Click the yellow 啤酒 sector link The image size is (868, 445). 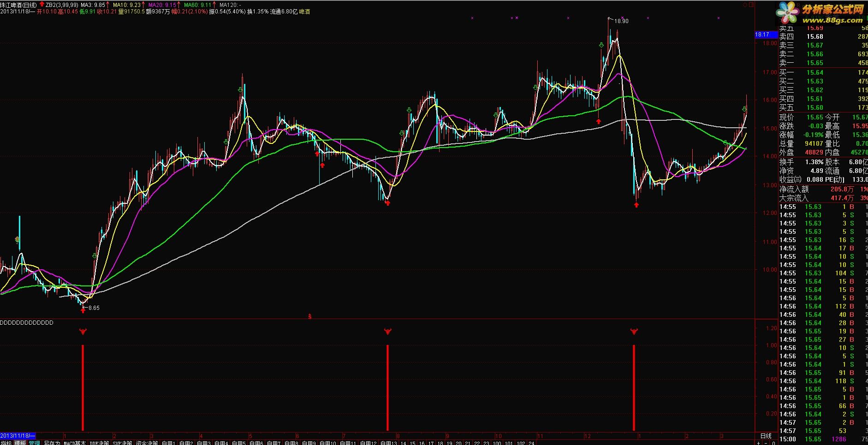click(x=304, y=12)
